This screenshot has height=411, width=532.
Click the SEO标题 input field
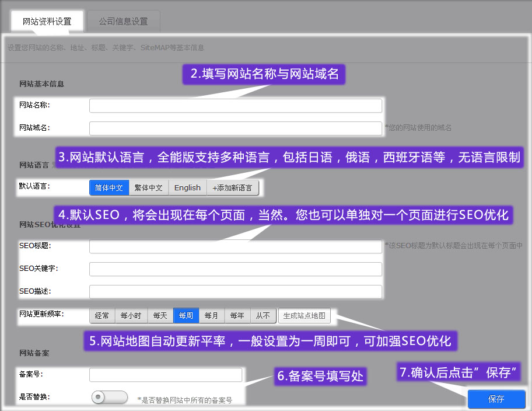[236, 246]
